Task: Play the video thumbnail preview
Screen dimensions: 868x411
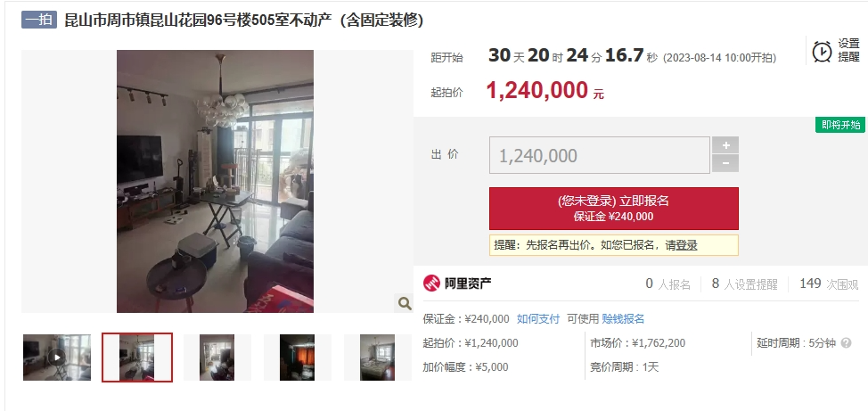Action: [x=57, y=358]
